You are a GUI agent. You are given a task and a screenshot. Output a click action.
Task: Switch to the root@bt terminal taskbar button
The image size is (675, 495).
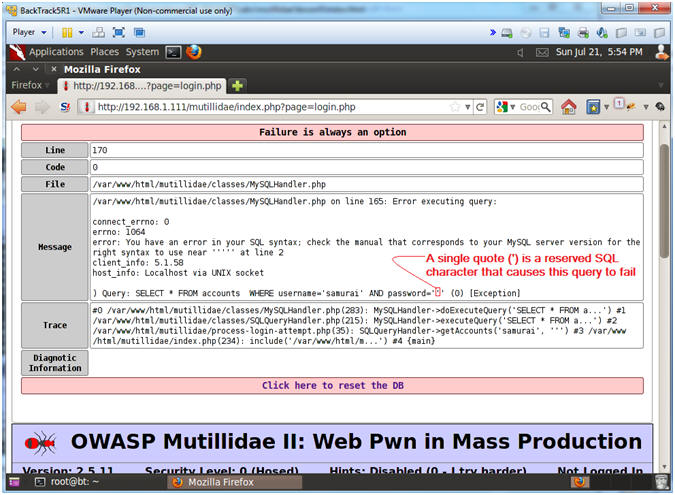[x=67, y=482]
